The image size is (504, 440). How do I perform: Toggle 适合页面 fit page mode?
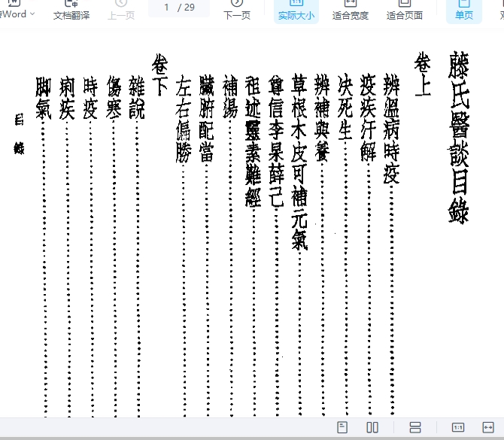[x=405, y=11]
